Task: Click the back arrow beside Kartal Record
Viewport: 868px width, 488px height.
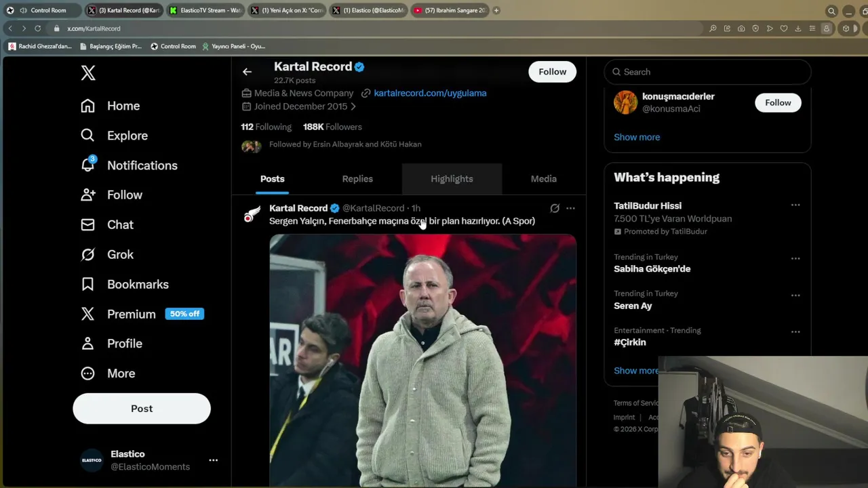Action: coord(247,72)
